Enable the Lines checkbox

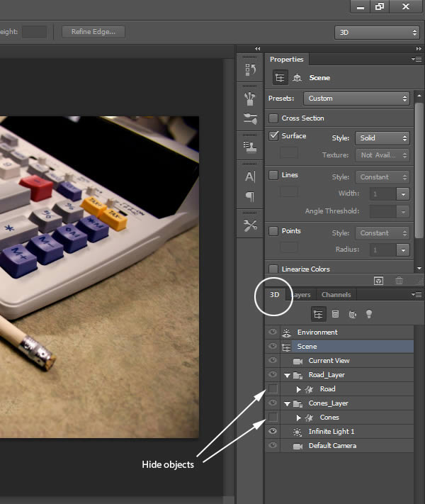click(273, 175)
